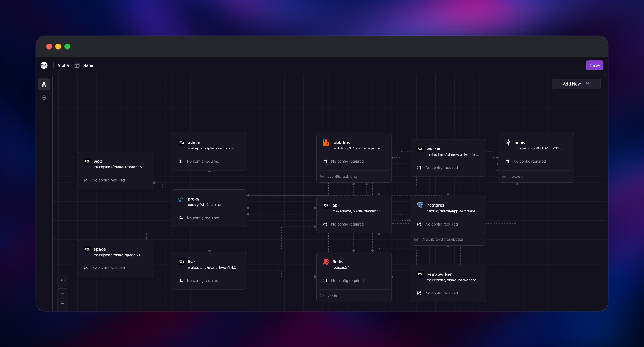The image size is (644, 347).
Task: Open the architecture canvas sidebar icon
Action: pos(44,84)
